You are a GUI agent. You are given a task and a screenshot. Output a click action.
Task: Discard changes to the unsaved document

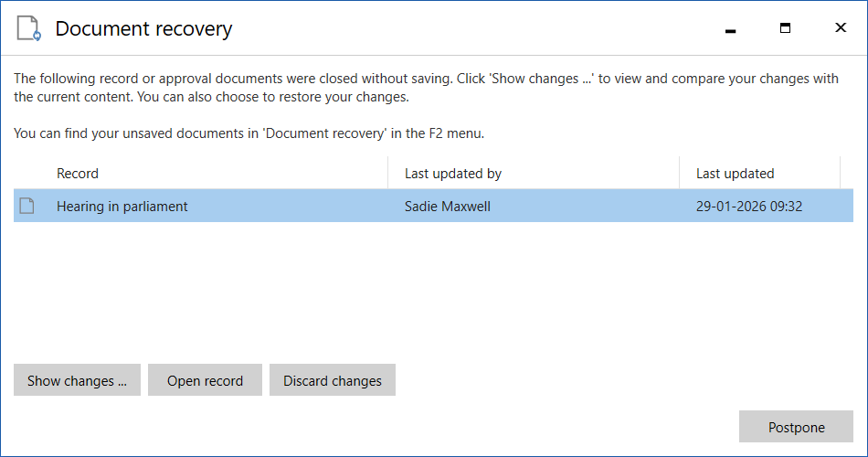(x=333, y=380)
